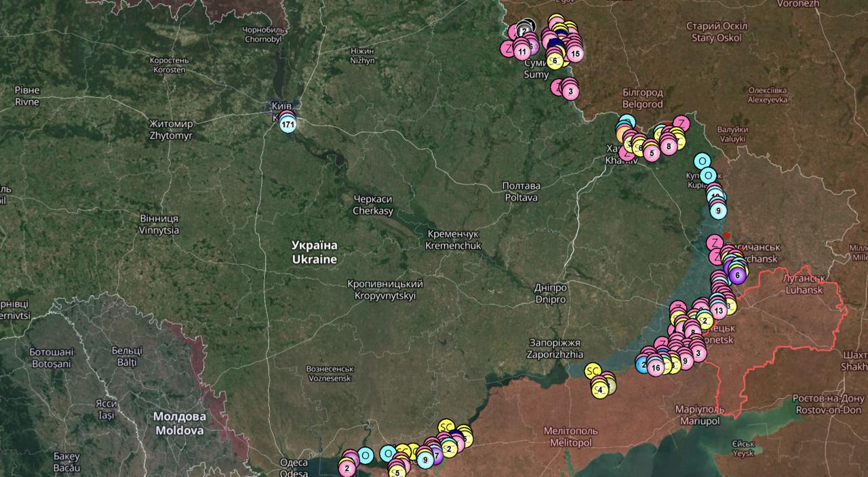The width and height of the screenshot is (868, 477).
Task: Click the pink Z marker northeast of Kharkiv
Action: point(681,123)
